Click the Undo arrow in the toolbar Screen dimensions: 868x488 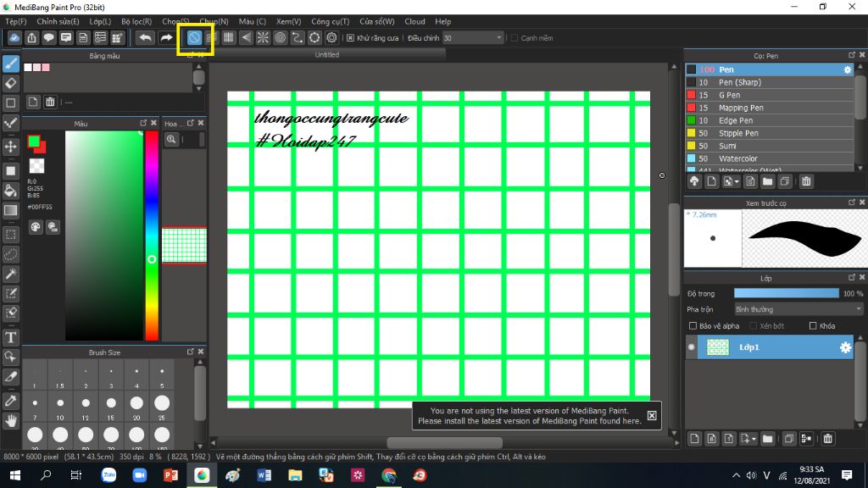pyautogui.click(x=145, y=37)
